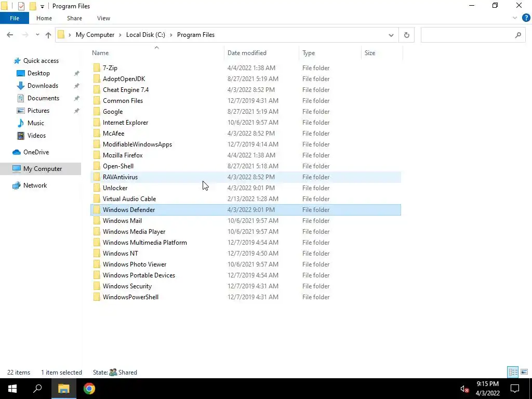
Task: Expand chevron between Local Disk and Program Files
Action: pyautogui.click(x=171, y=35)
